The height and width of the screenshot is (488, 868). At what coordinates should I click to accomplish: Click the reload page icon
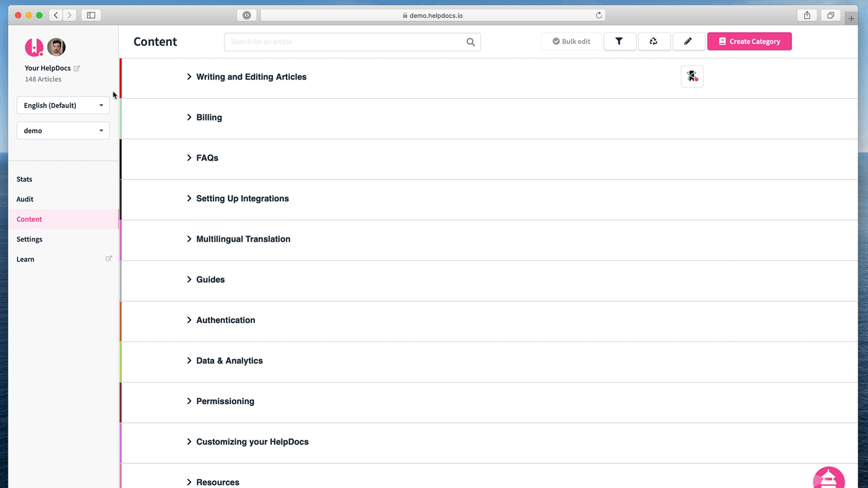click(x=599, y=15)
